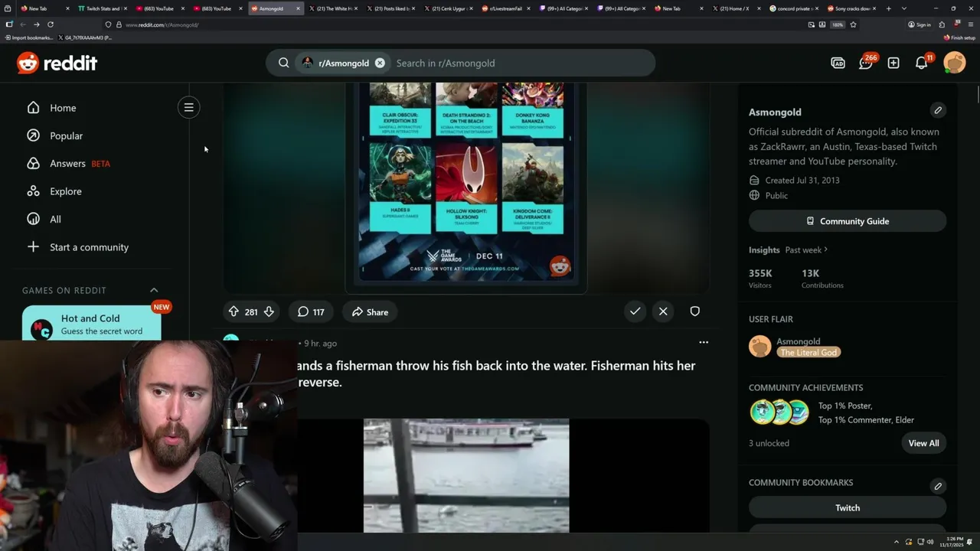Edit community bookmarks pencil icon

(938, 486)
